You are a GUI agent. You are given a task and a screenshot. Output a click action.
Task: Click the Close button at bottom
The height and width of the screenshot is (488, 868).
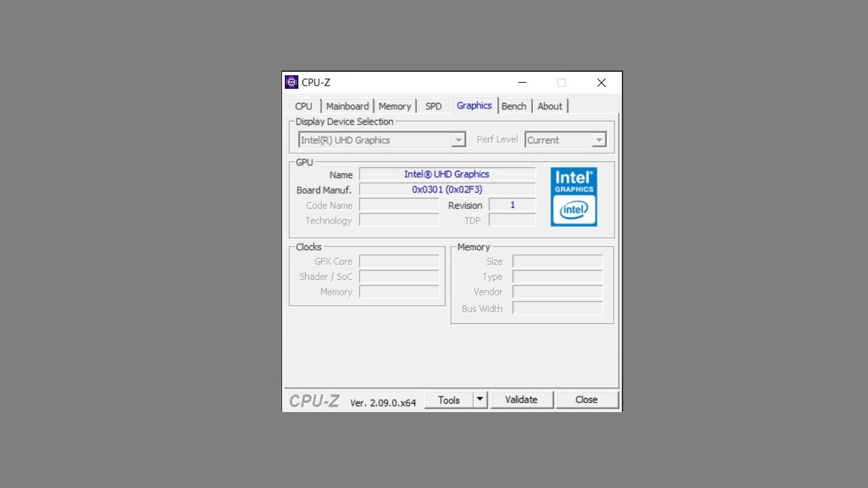[x=587, y=400]
